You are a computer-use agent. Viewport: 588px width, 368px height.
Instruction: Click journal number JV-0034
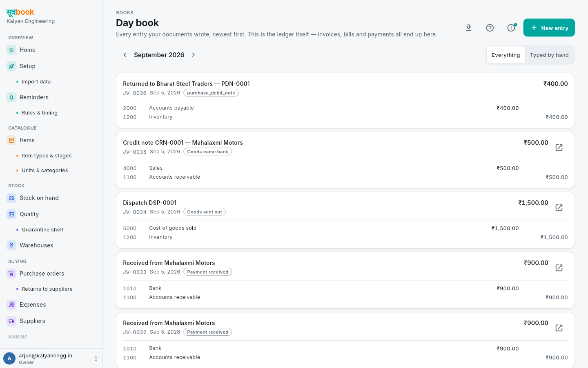point(135,212)
